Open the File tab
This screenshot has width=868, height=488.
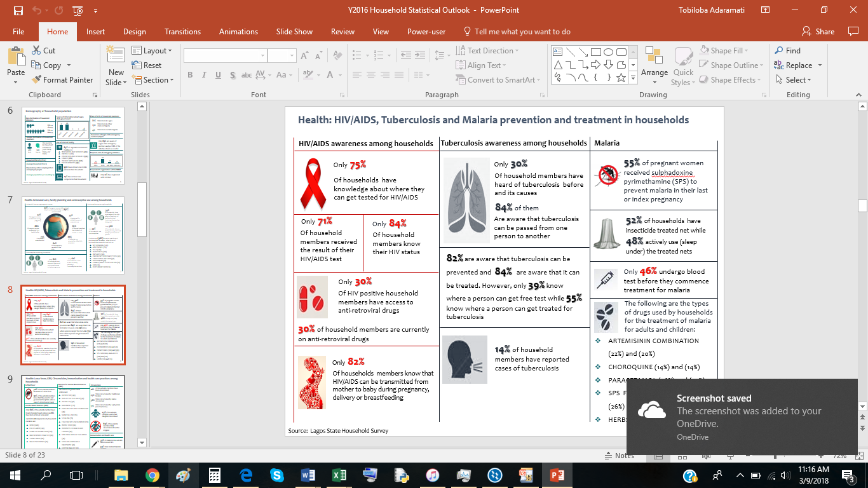pyautogui.click(x=18, y=32)
